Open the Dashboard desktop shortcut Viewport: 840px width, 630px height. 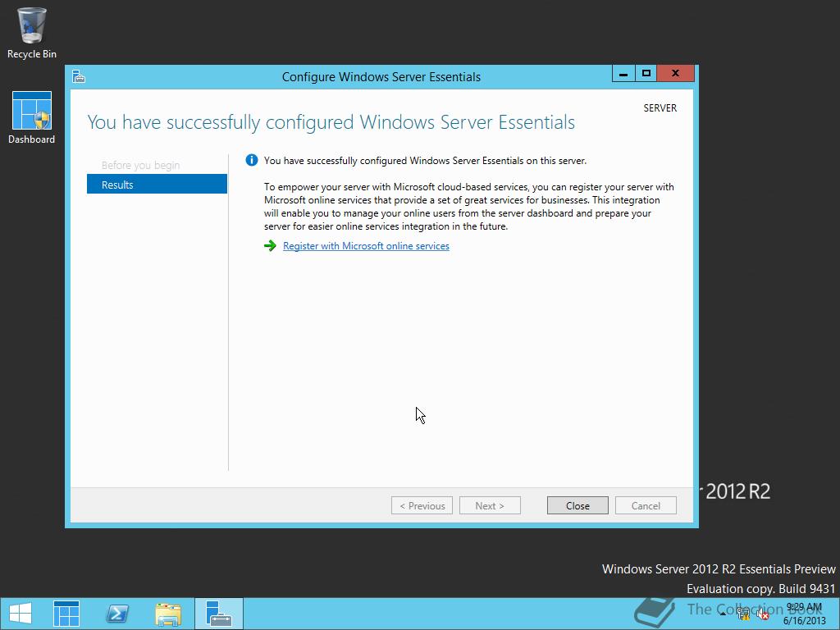(x=32, y=118)
